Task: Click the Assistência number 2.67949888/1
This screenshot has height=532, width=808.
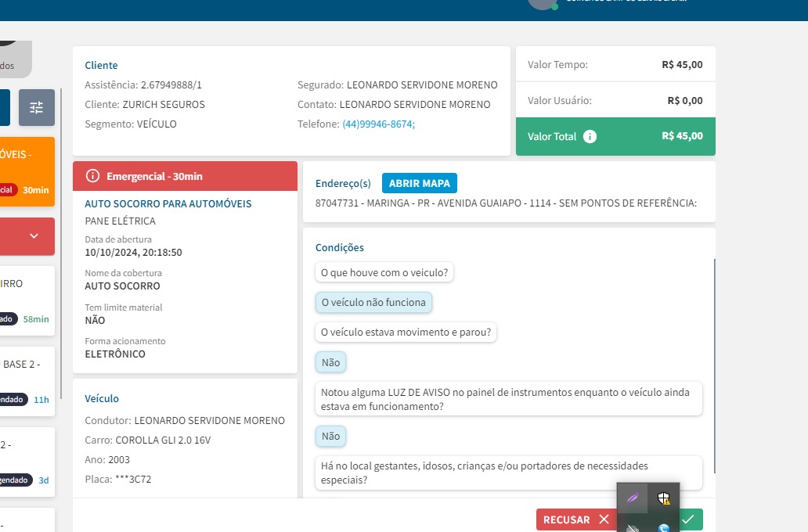Action: point(171,85)
